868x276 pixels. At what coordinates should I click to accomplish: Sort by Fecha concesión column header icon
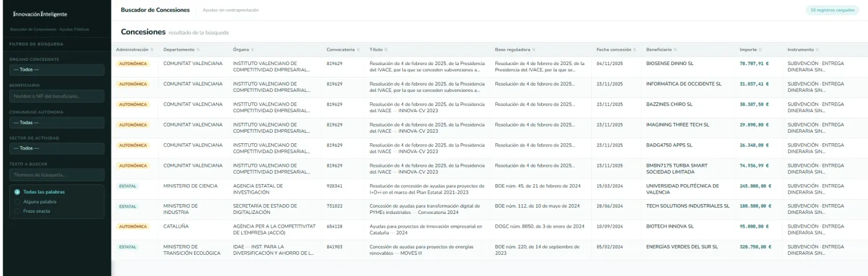(x=636, y=50)
